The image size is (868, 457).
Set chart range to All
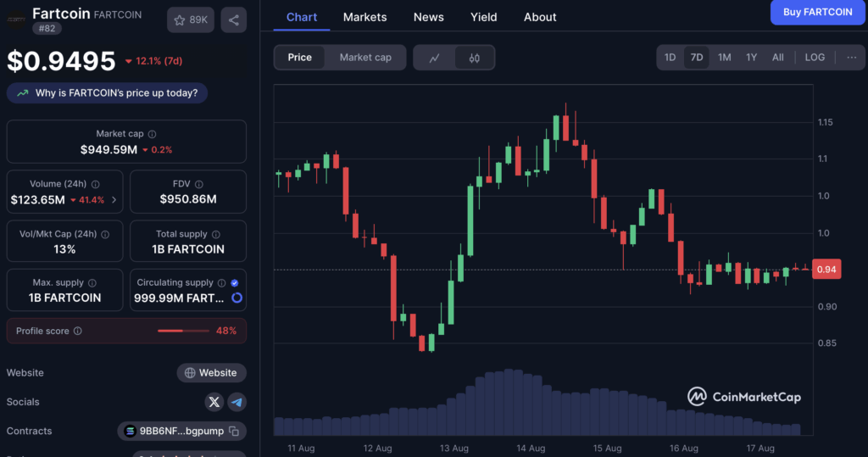pos(778,57)
